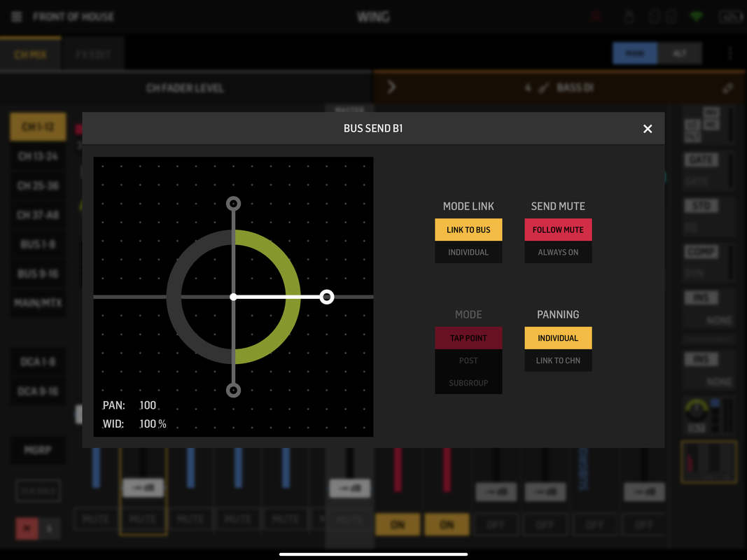Click the green Wi-Fi status icon
This screenshot has height=560, width=747.
[696, 17]
